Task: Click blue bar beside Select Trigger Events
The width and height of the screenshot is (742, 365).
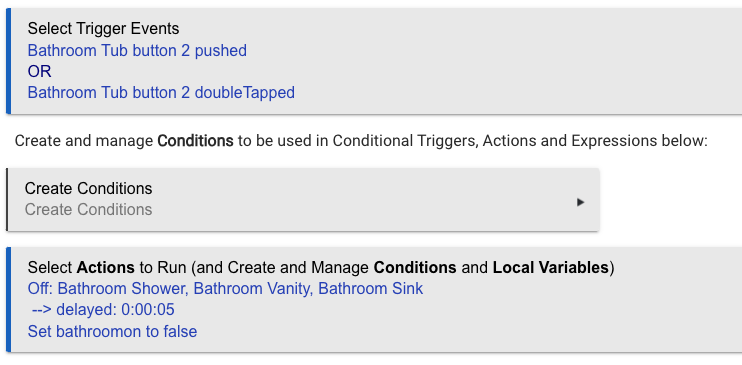Action: click(x=8, y=61)
